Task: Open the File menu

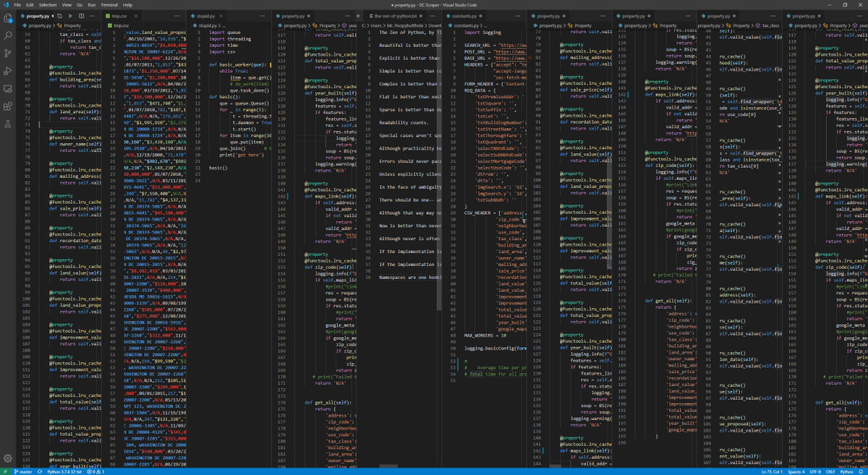Action: click(x=17, y=4)
